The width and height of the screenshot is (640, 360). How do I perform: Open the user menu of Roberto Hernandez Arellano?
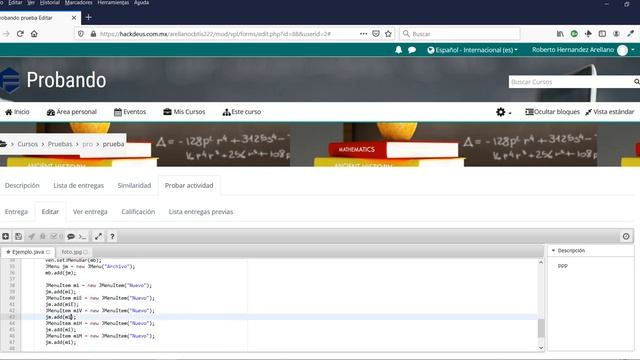583,50
